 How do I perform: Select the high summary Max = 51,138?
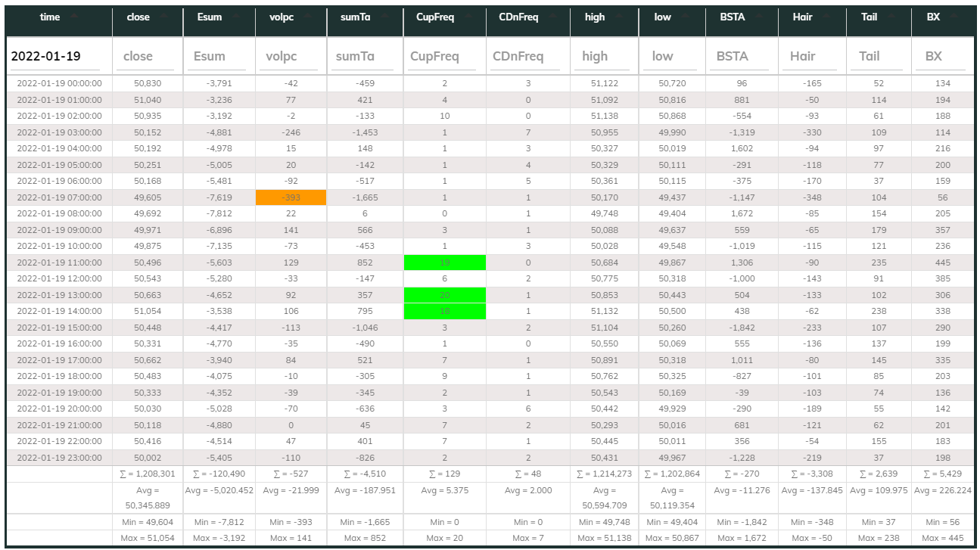(x=605, y=538)
